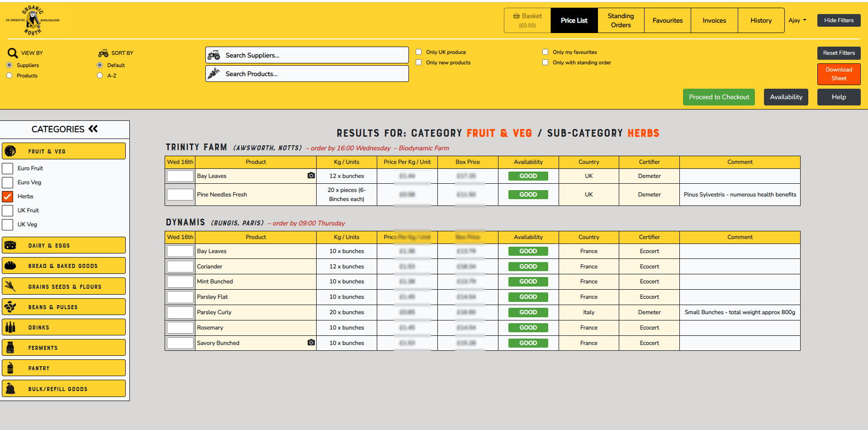868x430 pixels.
Task: Expand the Grains Seeds & Flours category
Action: tap(64, 287)
